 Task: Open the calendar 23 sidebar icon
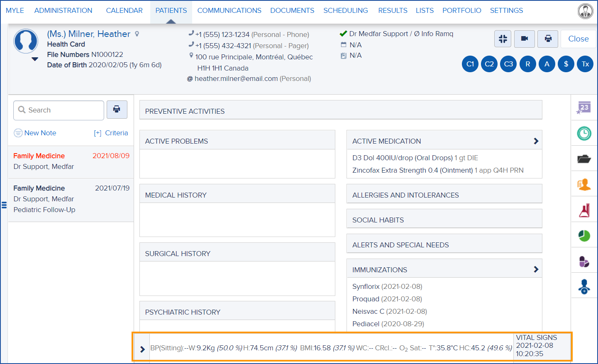[584, 107]
